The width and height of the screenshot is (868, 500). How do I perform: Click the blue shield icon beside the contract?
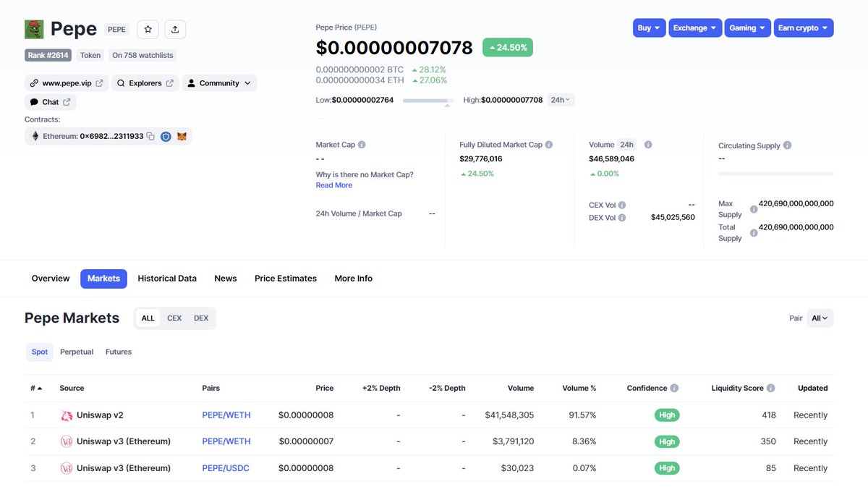[x=166, y=136]
